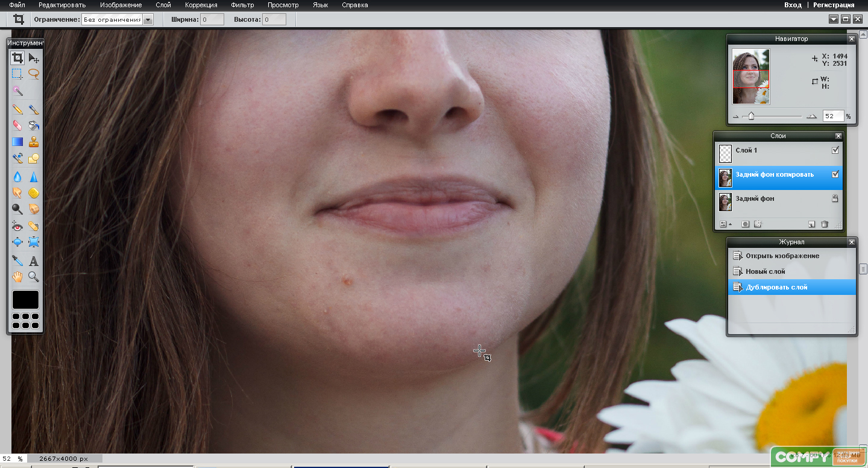Select the Sponge tool

click(x=34, y=193)
